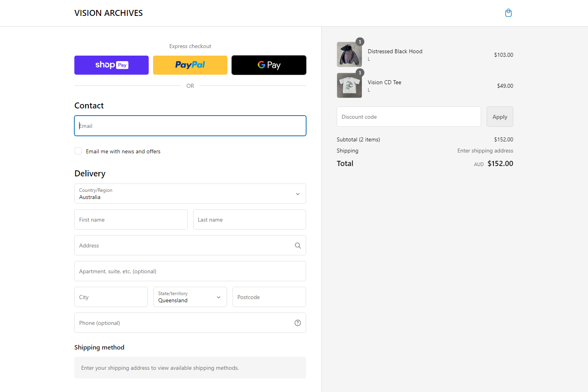Click the Delivery heading

[x=90, y=174]
